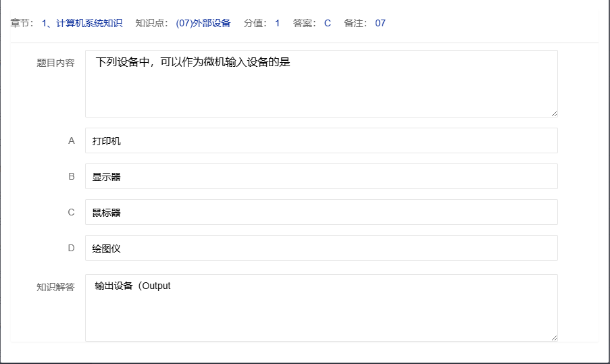Viewport: 610px width, 364px height.
Task: Click into option C field containing 鼠标器
Action: [321, 212]
